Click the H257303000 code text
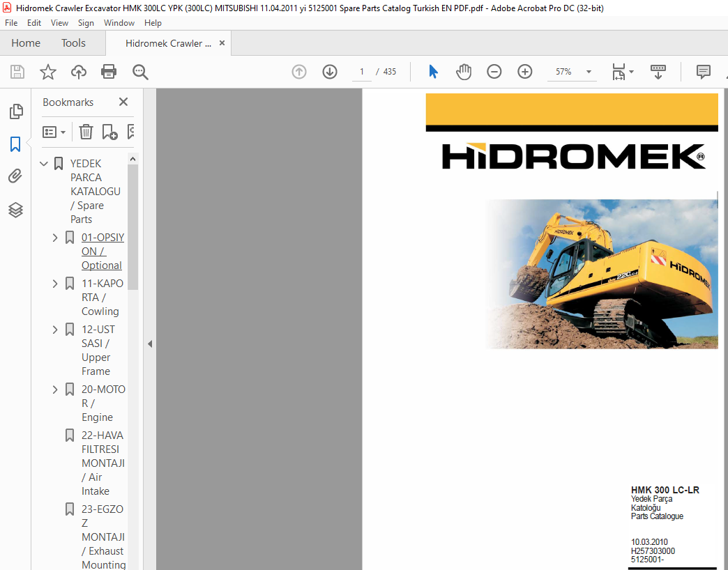Screen dimensions: 728x570 pos(653,551)
